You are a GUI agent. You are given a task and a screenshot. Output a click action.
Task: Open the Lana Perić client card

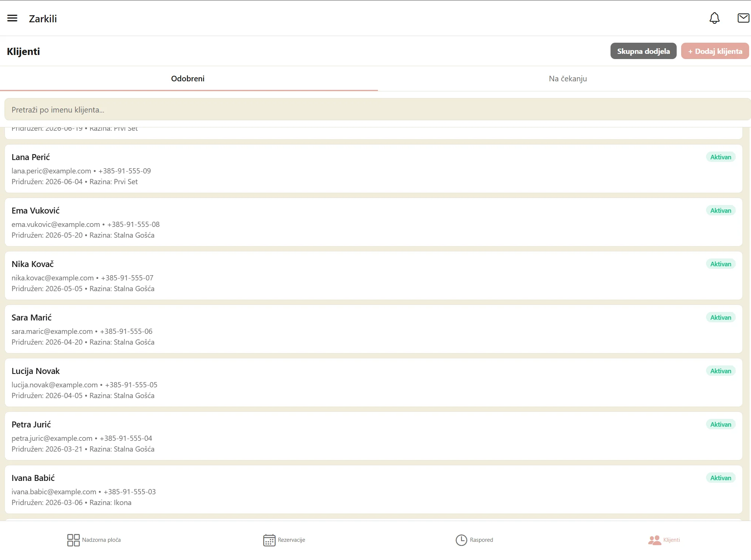coord(373,169)
